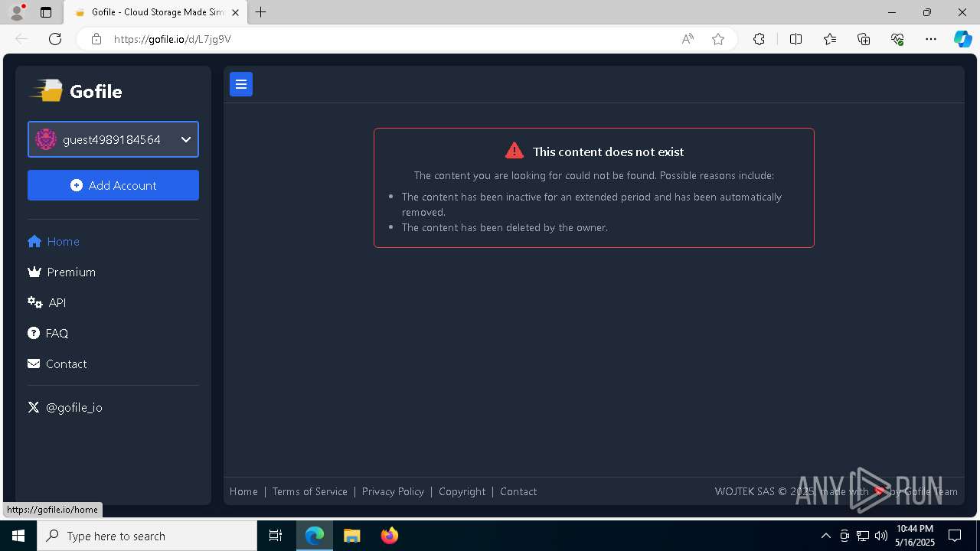Add page to favorites star icon
Image resolution: width=980 pixels, height=551 pixels.
point(718,39)
